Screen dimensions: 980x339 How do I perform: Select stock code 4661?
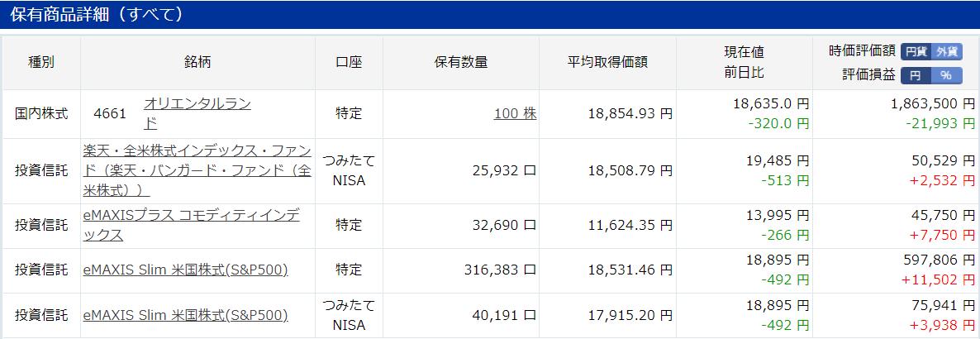[x=110, y=114]
